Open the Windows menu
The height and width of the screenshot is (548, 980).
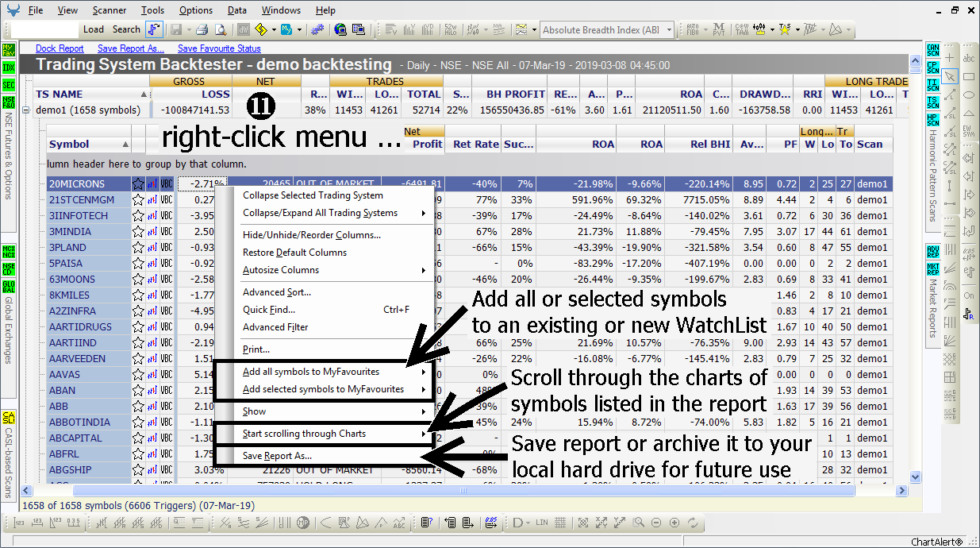281,10
